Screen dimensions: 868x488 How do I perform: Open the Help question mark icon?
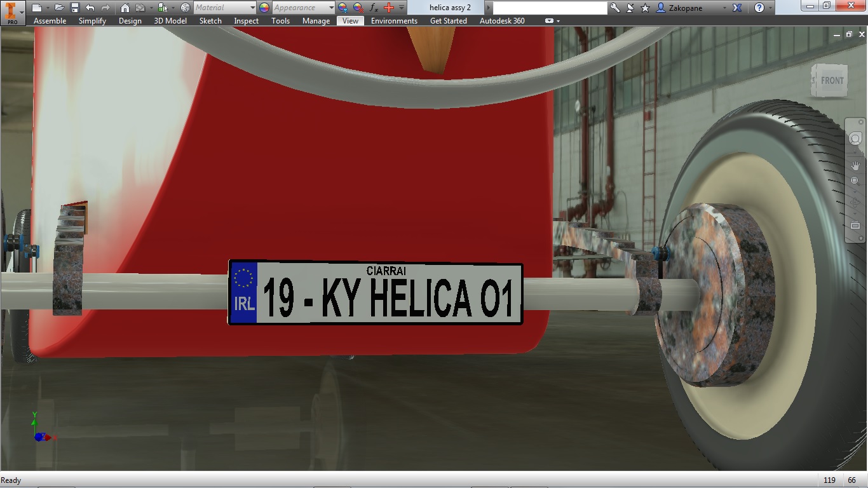pos(759,8)
